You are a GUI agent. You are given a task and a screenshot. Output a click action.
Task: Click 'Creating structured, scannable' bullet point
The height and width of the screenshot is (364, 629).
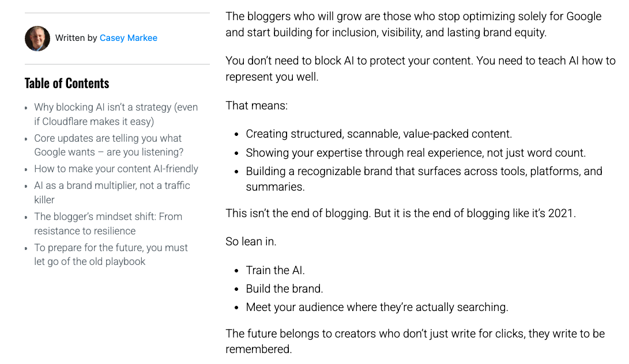(378, 134)
